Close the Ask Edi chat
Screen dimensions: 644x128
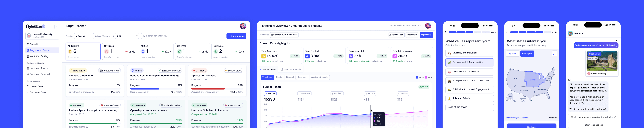[617, 34]
